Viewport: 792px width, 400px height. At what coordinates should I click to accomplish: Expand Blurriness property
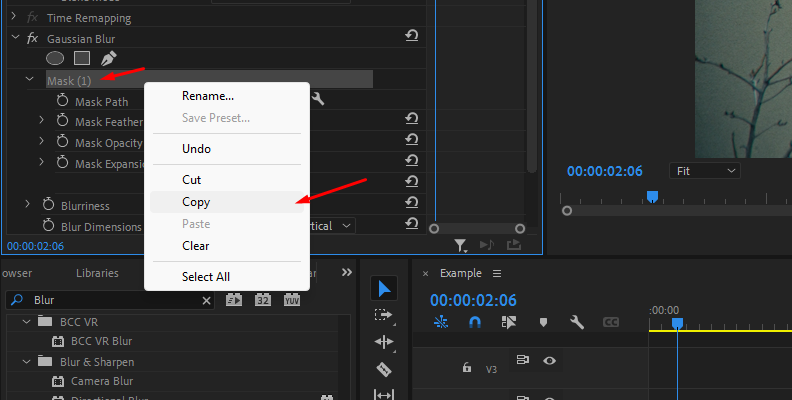pos(28,204)
